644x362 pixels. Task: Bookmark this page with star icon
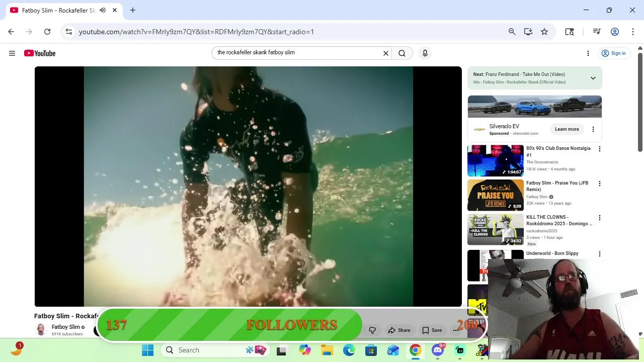(x=544, y=32)
